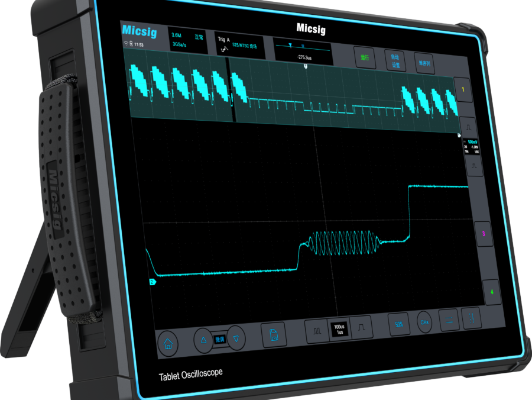Tap the horizontal cursor lines icon

point(449,320)
